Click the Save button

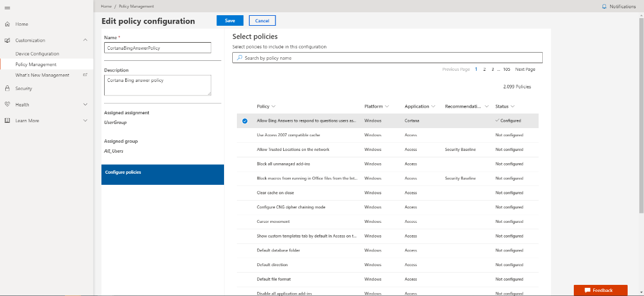pos(230,20)
